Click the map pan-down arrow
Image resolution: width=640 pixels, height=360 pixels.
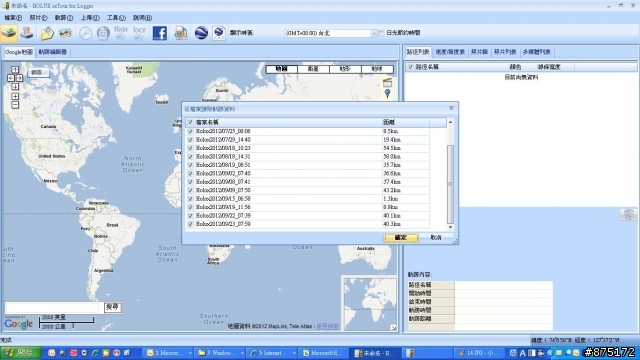15,87
